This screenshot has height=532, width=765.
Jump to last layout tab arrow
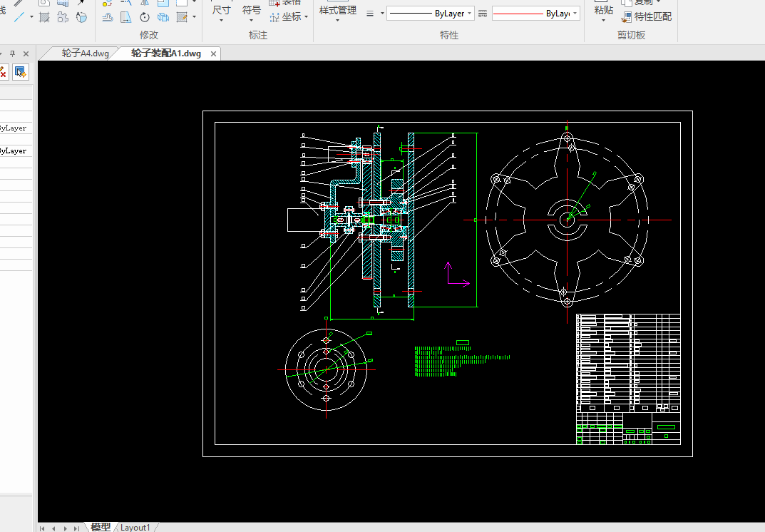(76, 528)
